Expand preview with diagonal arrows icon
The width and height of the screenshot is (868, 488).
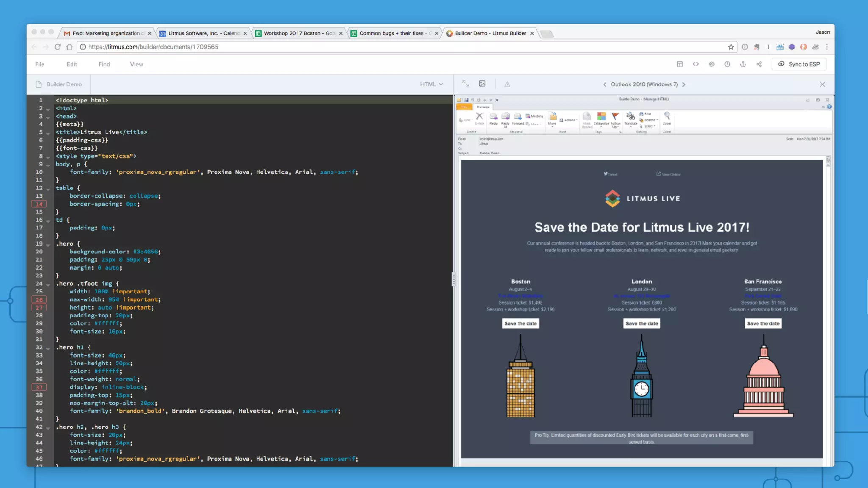click(465, 84)
